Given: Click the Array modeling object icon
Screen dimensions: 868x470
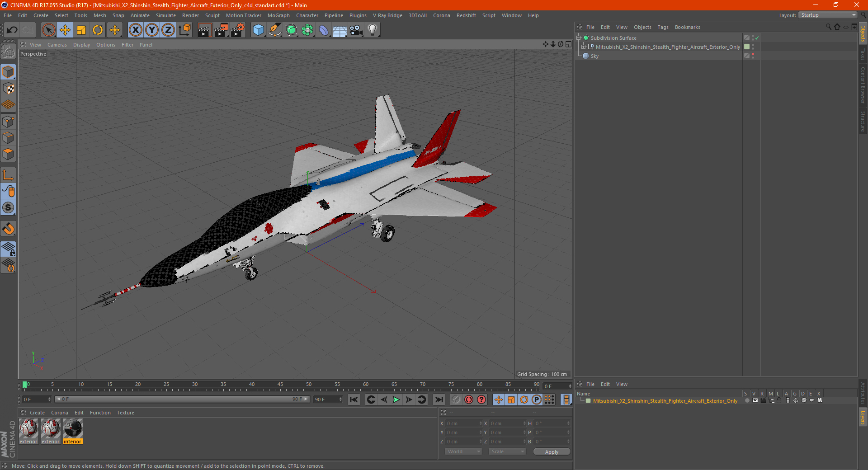Looking at the screenshot, I should (x=307, y=30).
